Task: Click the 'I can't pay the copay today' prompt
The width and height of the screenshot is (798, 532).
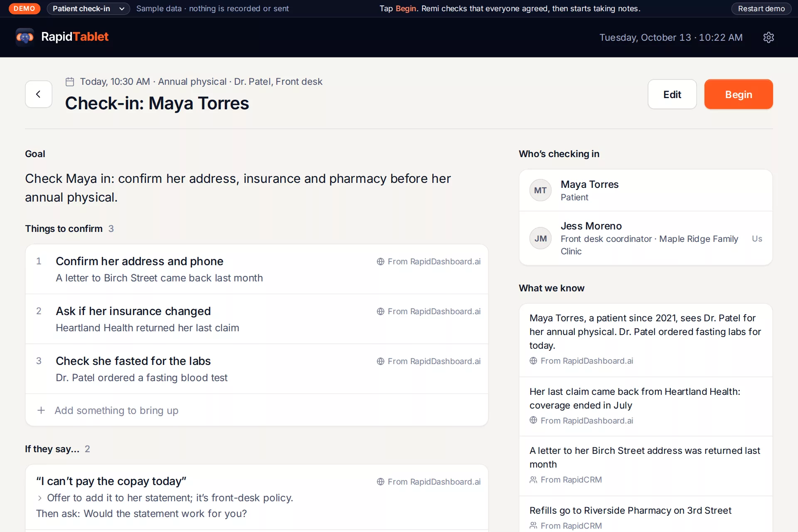Action: tap(111, 481)
